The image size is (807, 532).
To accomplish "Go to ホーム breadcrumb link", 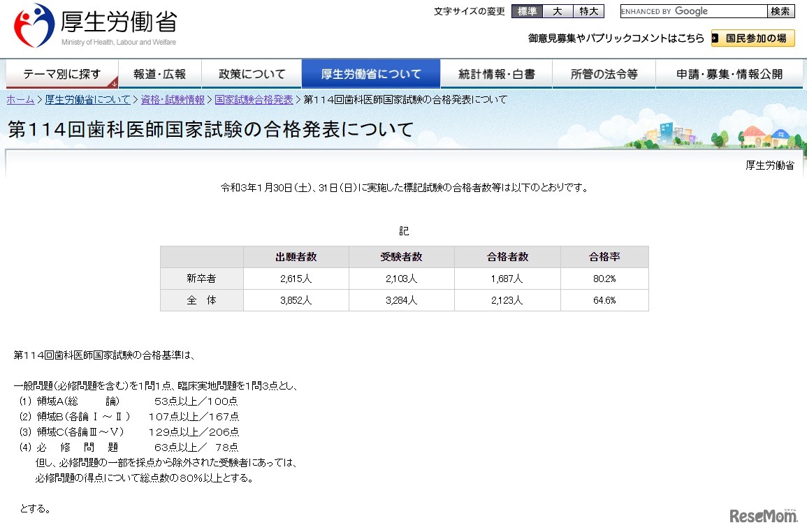I will coord(20,100).
